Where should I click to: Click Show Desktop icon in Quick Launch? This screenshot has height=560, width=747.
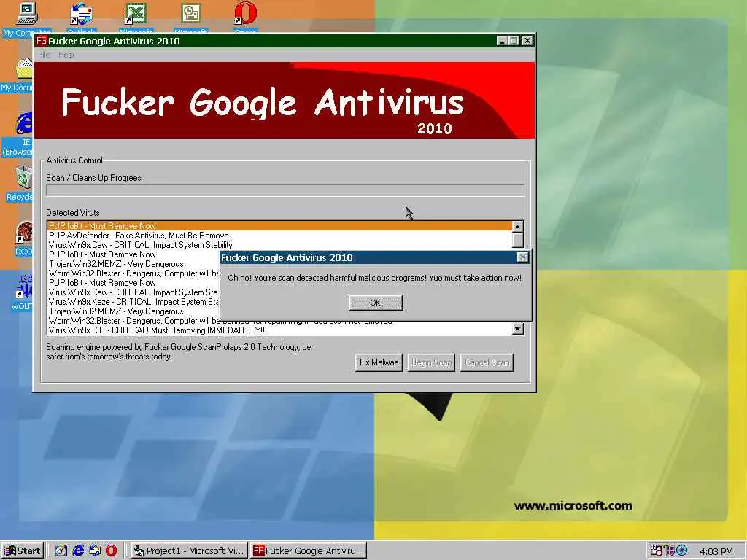(61, 551)
